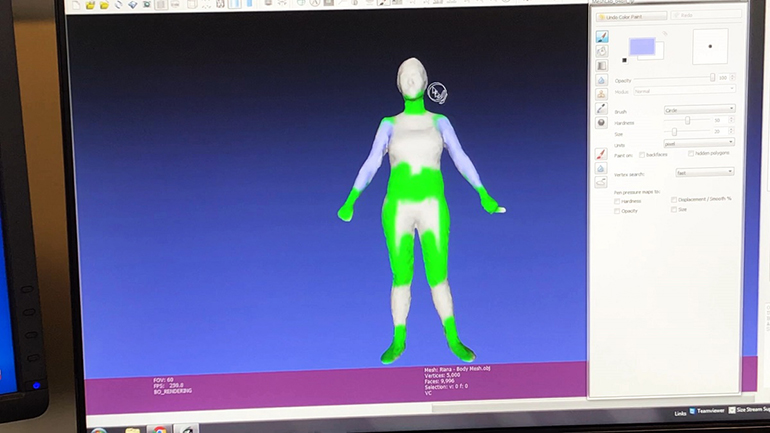Screen dimensions: 770x433
Task: Click the foreground color swatch
Action: click(641, 46)
